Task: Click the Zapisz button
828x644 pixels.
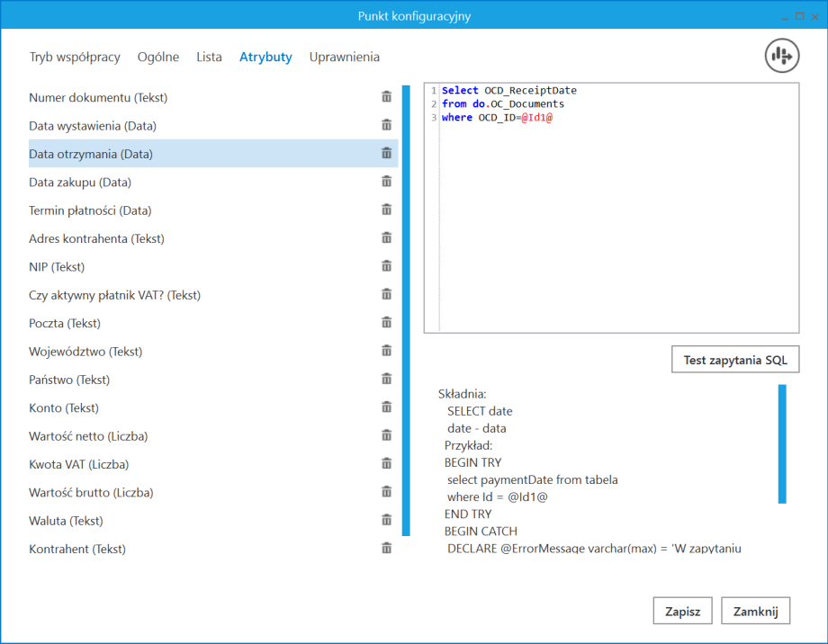Action: click(682, 610)
